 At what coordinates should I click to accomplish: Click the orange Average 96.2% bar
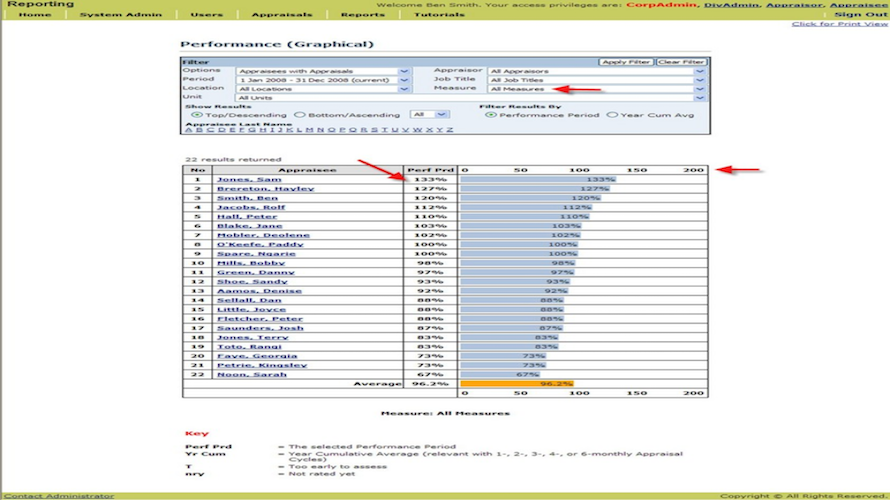tap(517, 384)
